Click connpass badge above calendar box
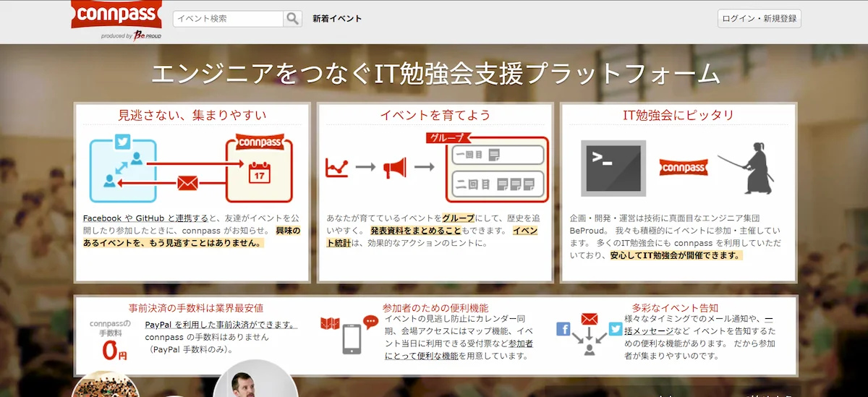868x397 pixels. pos(258,142)
